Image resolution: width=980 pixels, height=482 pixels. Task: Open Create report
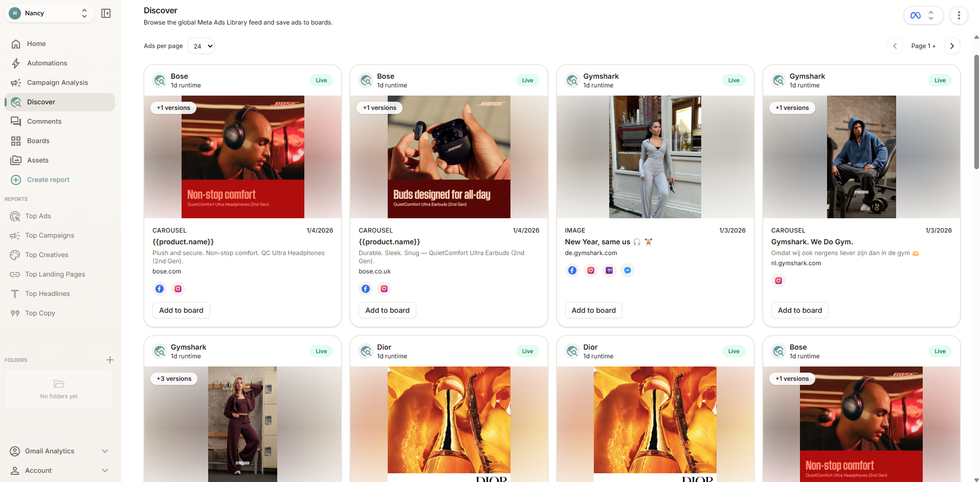(49, 179)
